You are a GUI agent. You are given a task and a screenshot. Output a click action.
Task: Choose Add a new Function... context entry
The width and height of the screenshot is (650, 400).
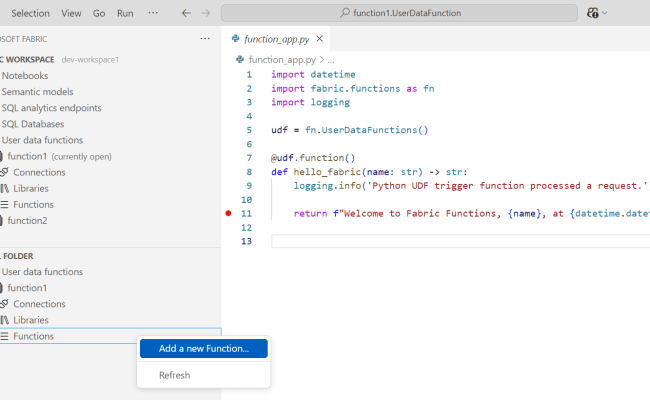[204, 349]
